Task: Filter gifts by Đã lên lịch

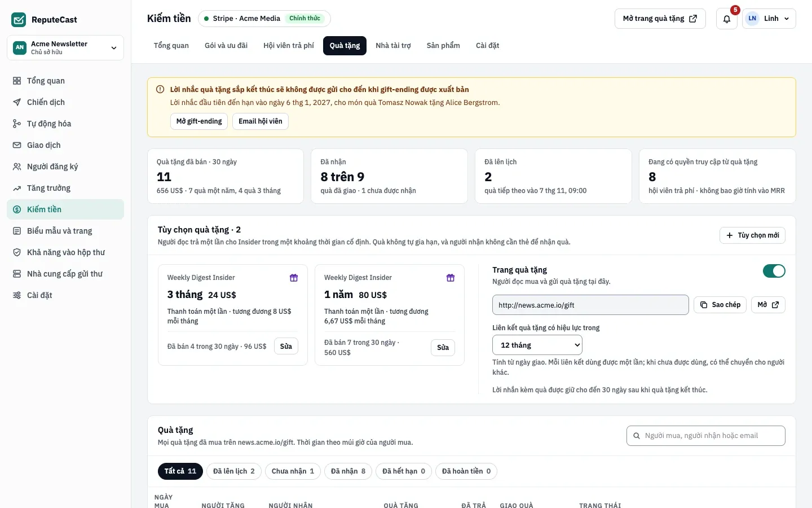Action: point(234,471)
